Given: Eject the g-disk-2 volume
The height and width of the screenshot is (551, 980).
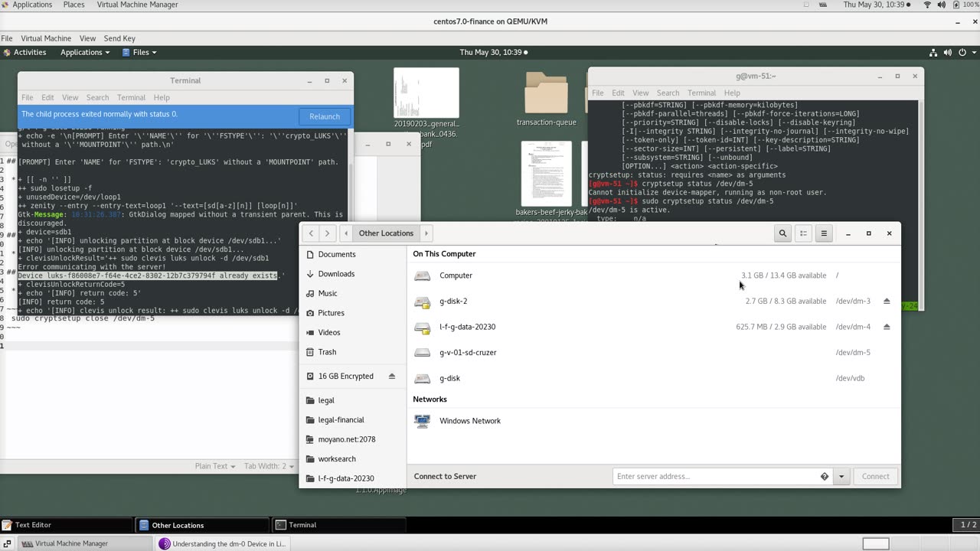Looking at the screenshot, I should pos(887,302).
